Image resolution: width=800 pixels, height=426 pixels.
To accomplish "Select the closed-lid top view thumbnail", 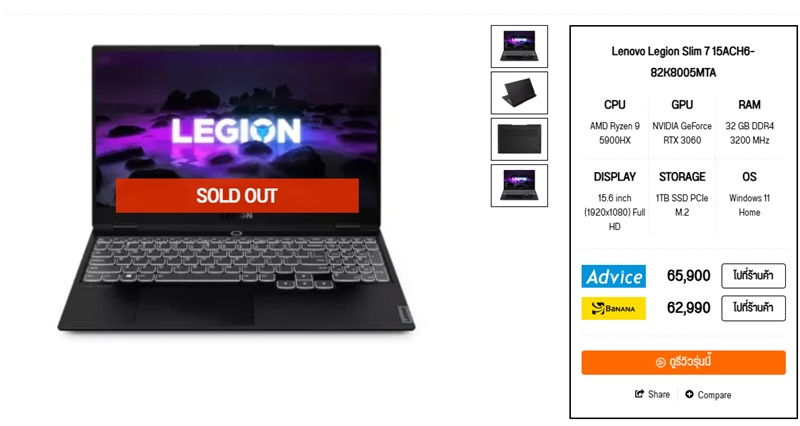I will tap(519, 139).
